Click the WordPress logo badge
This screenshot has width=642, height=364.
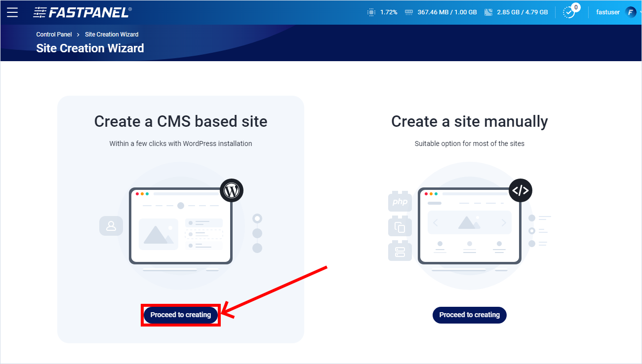pos(232,190)
